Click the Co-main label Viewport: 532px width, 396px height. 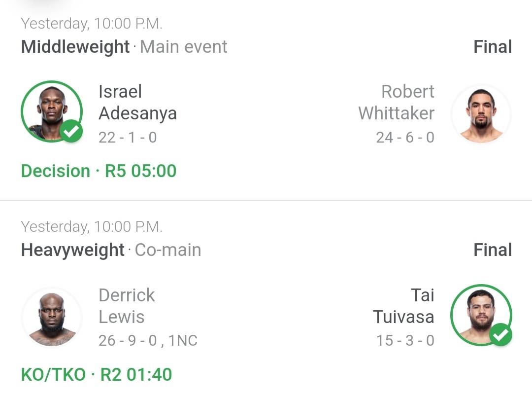point(168,250)
